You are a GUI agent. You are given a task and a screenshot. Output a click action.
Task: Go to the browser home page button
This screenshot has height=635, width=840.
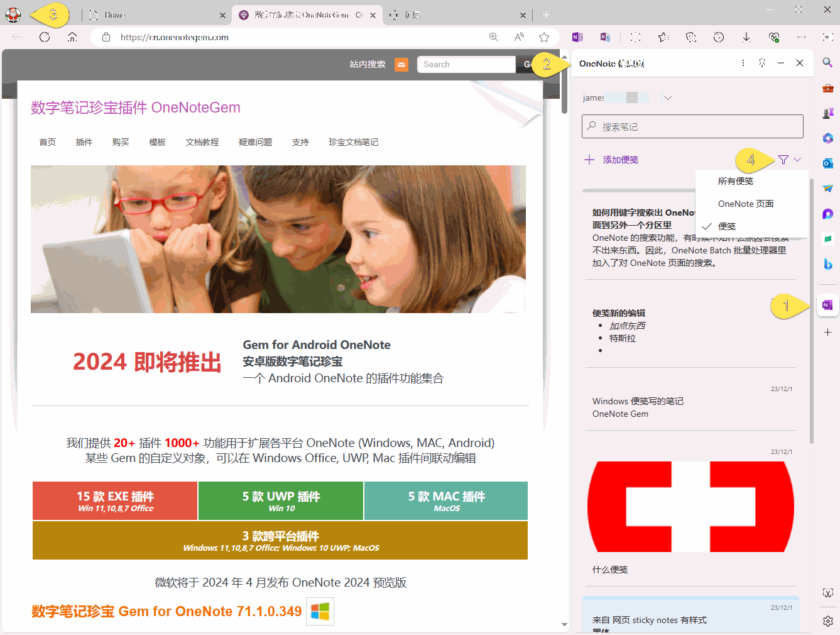click(x=72, y=37)
